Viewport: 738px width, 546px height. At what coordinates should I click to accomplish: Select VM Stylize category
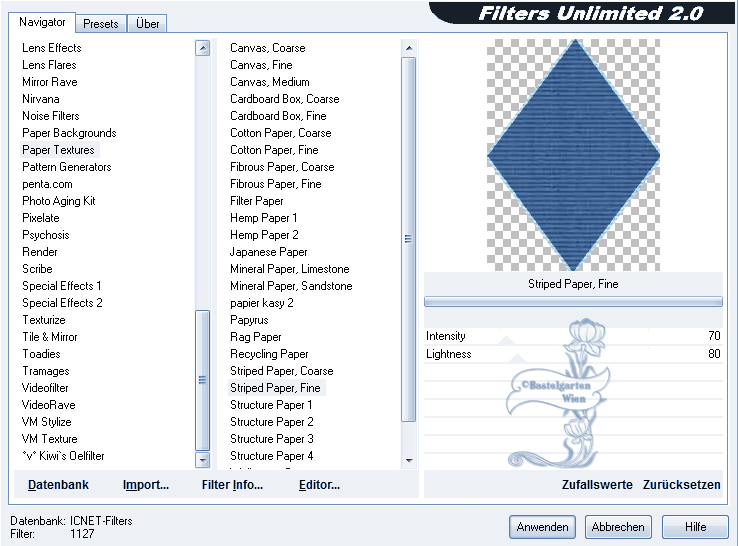click(47, 422)
